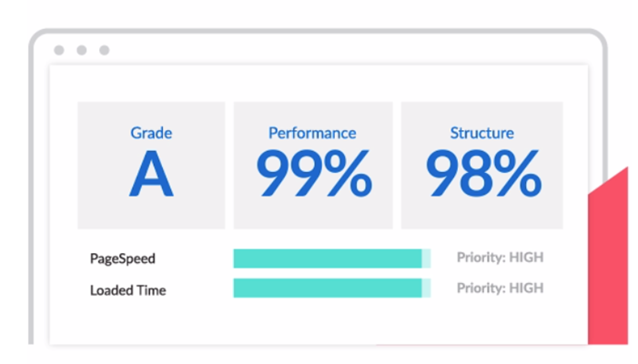Click the leftmost window control dot
This screenshot has width=638, height=364.
coord(59,50)
